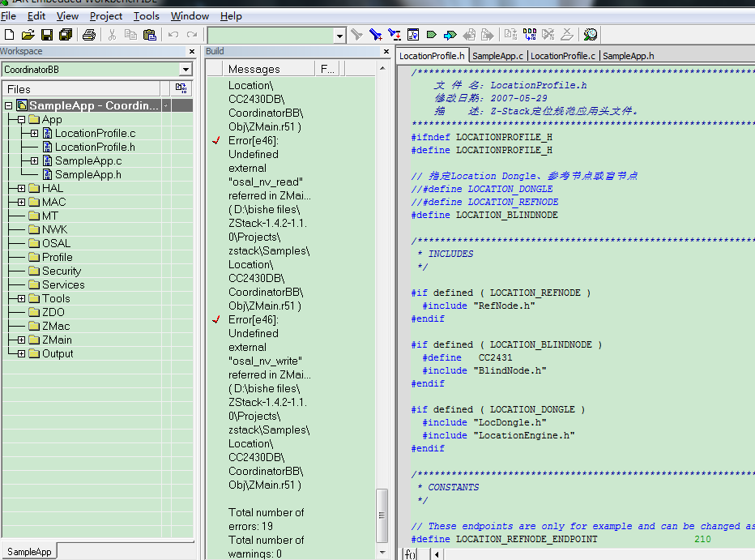Expand the ZMain folder node
The width and height of the screenshot is (755, 560).
click(x=21, y=340)
